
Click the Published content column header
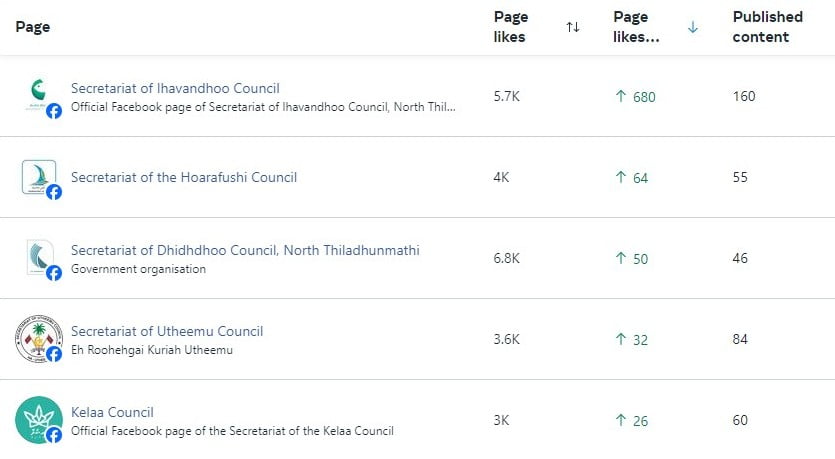tap(767, 27)
